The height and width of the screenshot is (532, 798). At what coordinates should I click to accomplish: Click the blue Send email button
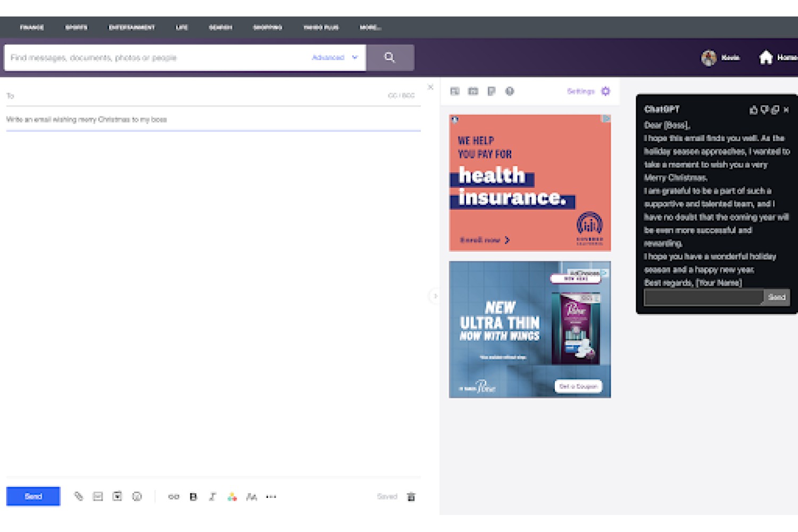tap(33, 496)
